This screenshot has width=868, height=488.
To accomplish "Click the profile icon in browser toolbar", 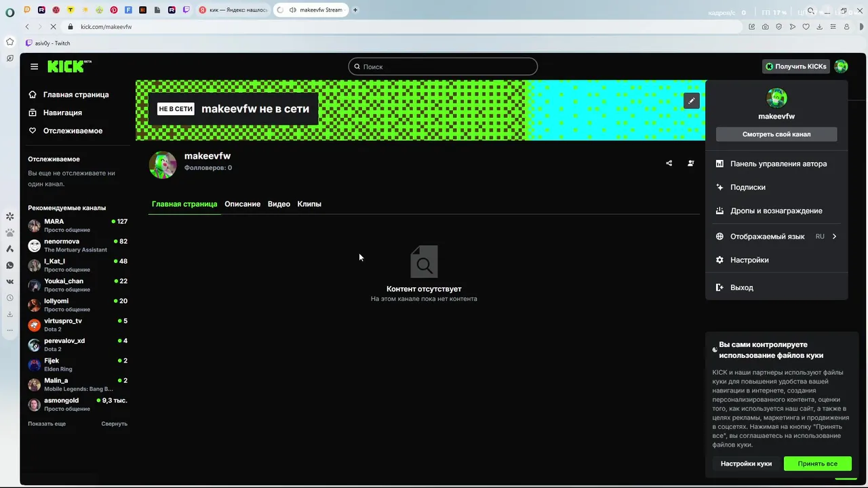I will (847, 26).
